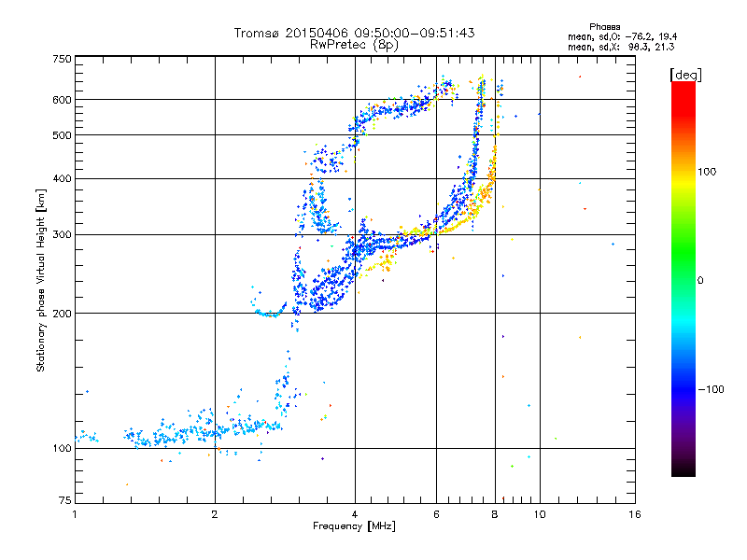Select the 'mean, sd,O: -76.2, 19.4' line

pyautogui.click(x=622, y=36)
